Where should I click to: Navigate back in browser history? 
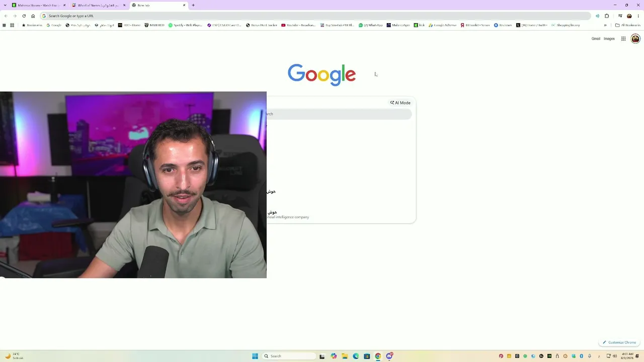coord(6,16)
